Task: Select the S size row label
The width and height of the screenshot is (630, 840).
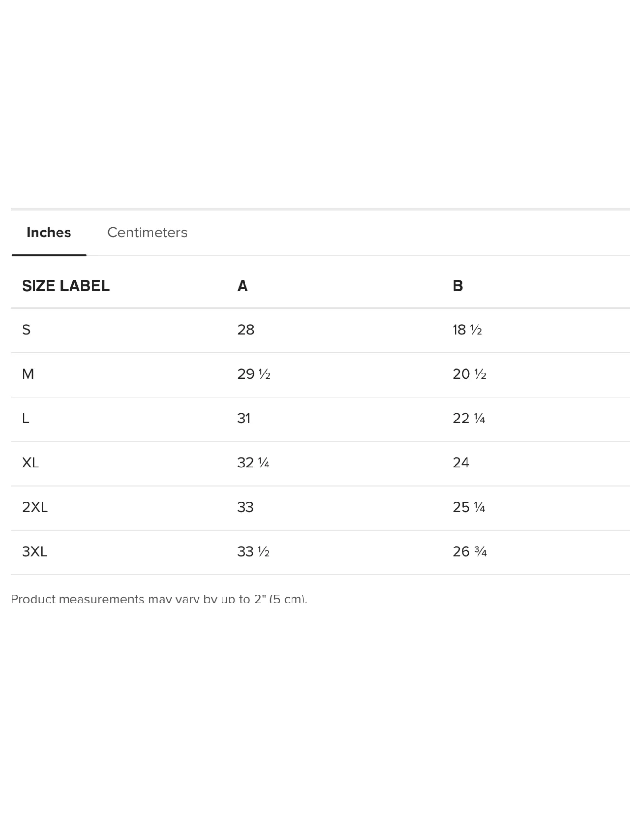Action: click(x=26, y=330)
